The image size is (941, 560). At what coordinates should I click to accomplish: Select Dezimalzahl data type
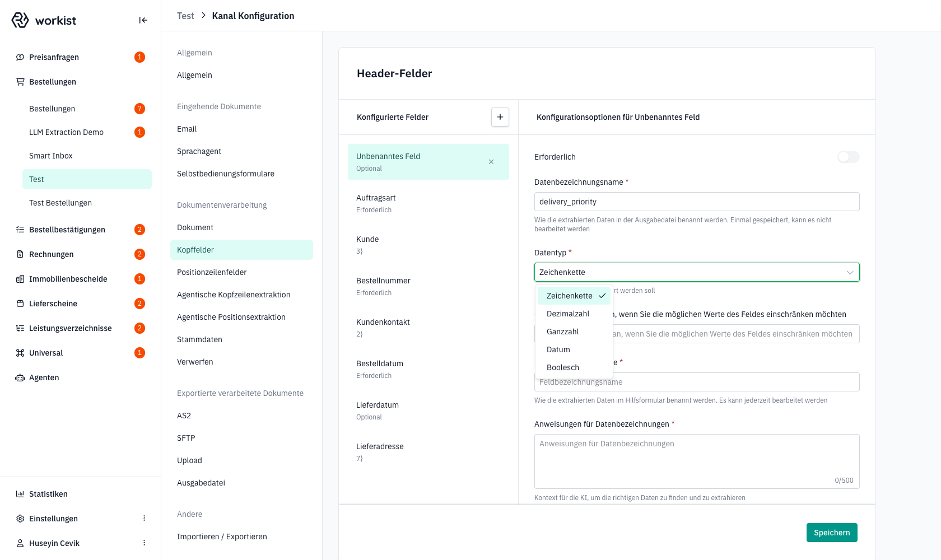pos(574,314)
